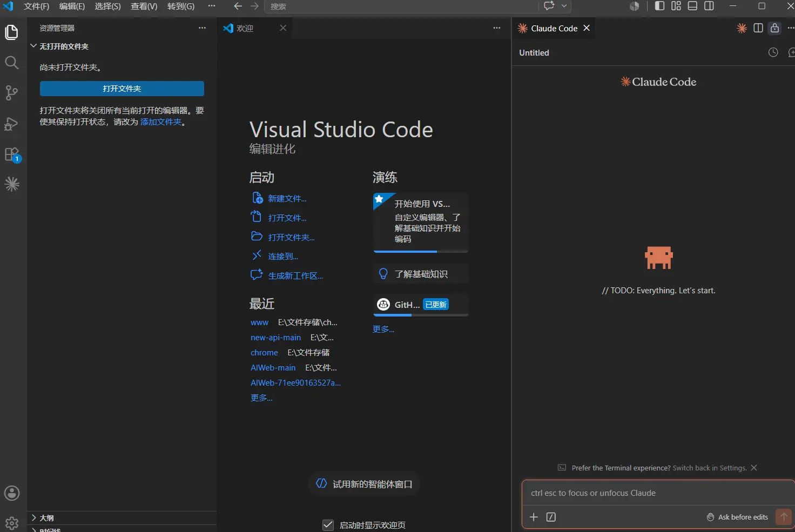Toggle 启动时显示欢迎页 checkbox
795x532 pixels.
click(328, 525)
